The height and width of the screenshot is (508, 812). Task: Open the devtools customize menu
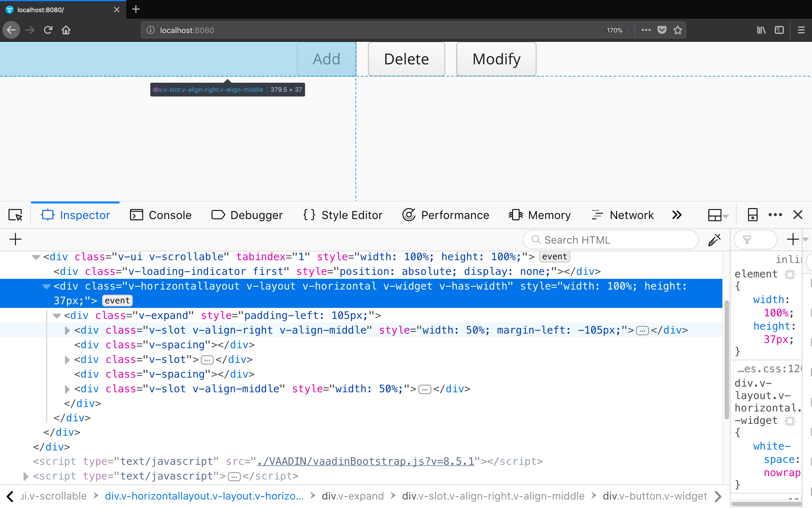point(775,215)
